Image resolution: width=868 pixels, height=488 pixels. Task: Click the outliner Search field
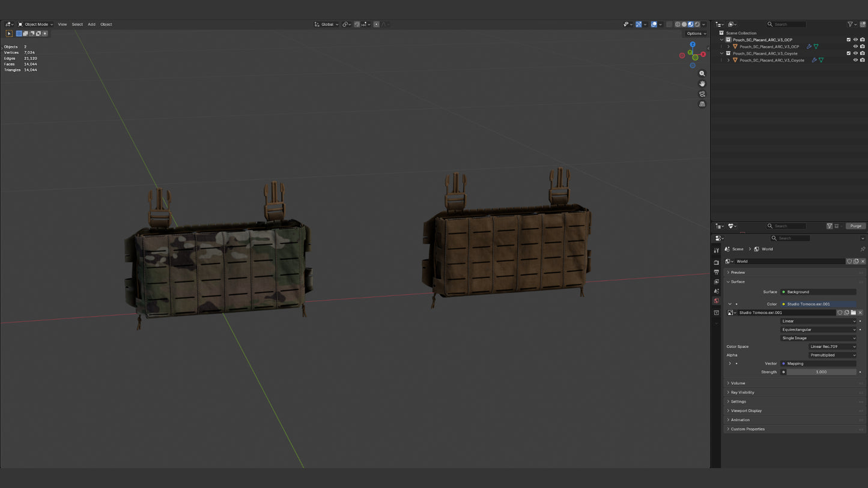pyautogui.click(x=789, y=25)
